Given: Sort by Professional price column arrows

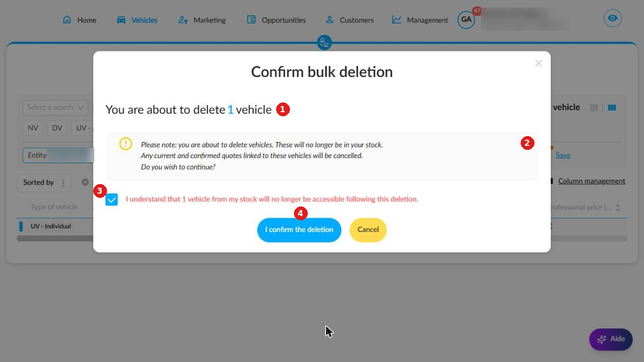Looking at the screenshot, I should click(618, 208).
